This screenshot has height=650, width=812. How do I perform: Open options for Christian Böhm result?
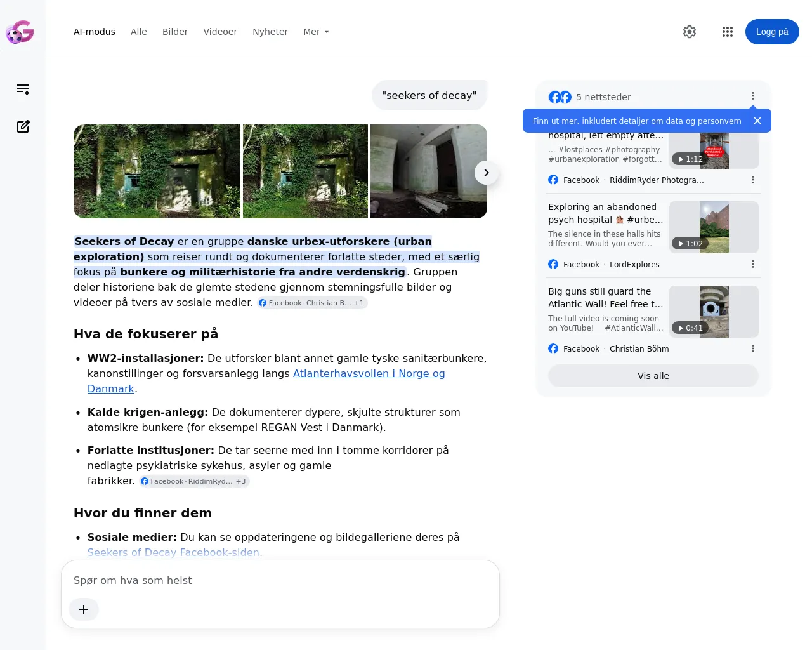[x=753, y=348]
